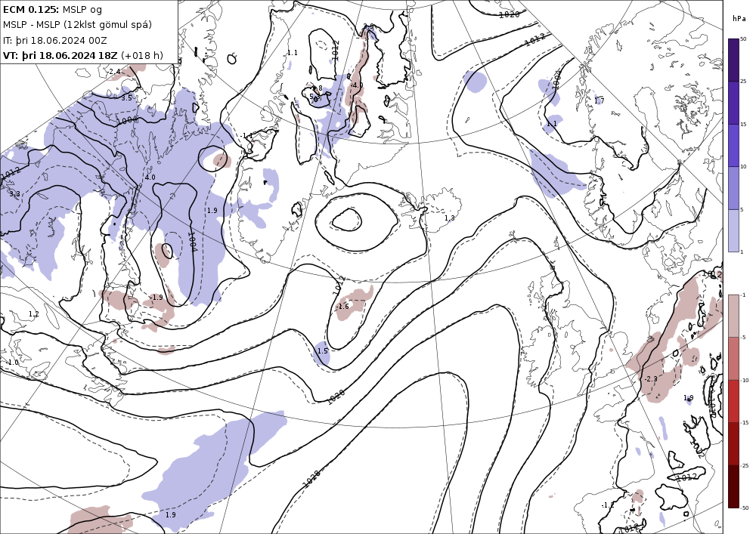Screen dimensions: 756x534
Task: Click the 15–25 hPa purple legend segment
Action: [733, 103]
